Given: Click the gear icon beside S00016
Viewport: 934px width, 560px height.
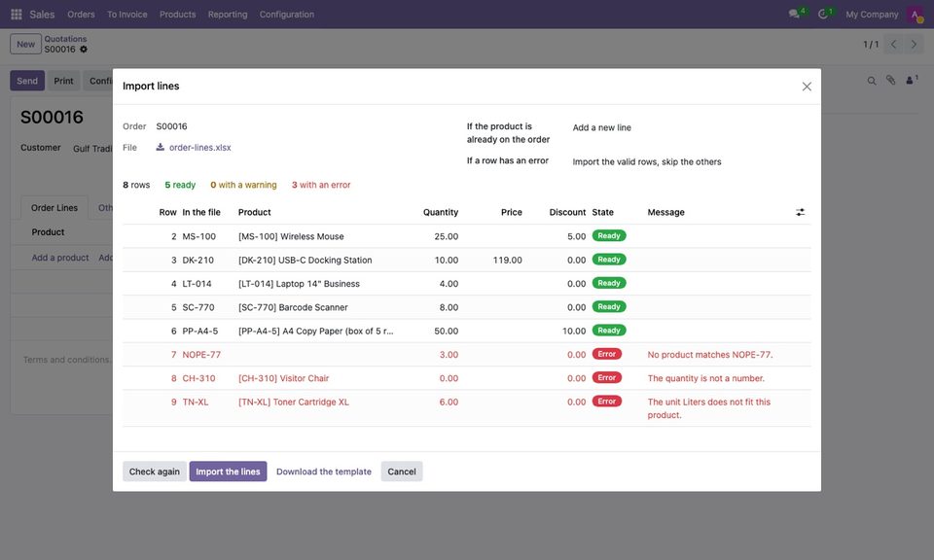Looking at the screenshot, I should tap(84, 50).
